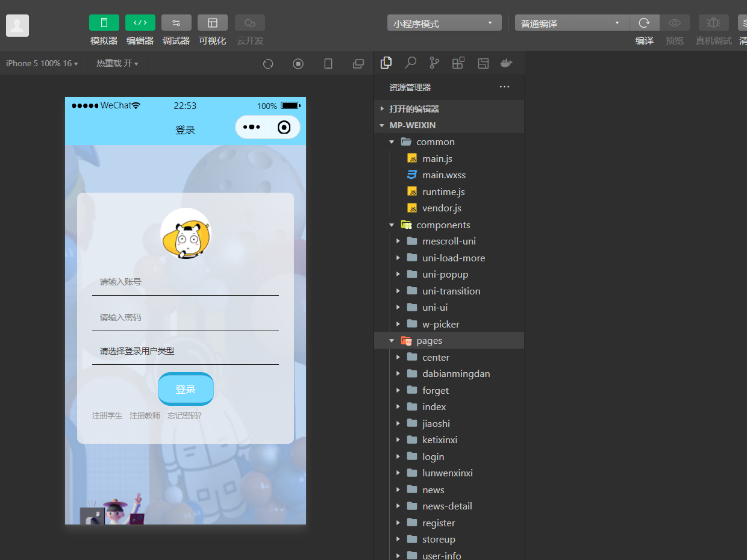
Task: Open the normal compile dropdown
Action: click(572, 23)
